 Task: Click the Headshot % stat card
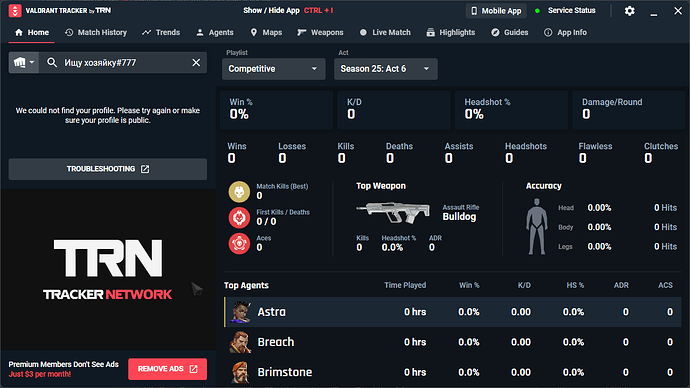click(x=511, y=110)
